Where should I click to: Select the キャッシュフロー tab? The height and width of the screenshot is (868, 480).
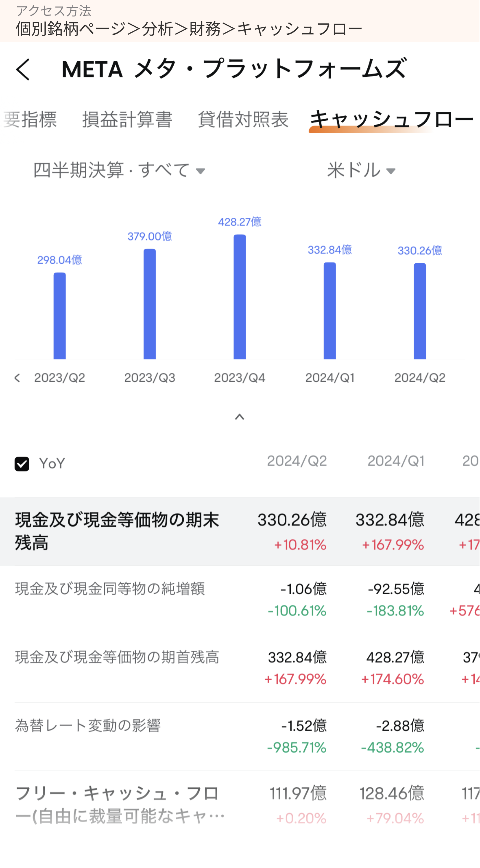pyautogui.click(x=392, y=120)
